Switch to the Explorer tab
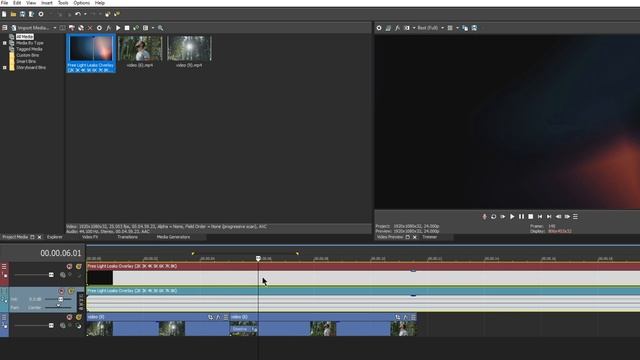This screenshot has width=640, height=360. (x=55, y=237)
